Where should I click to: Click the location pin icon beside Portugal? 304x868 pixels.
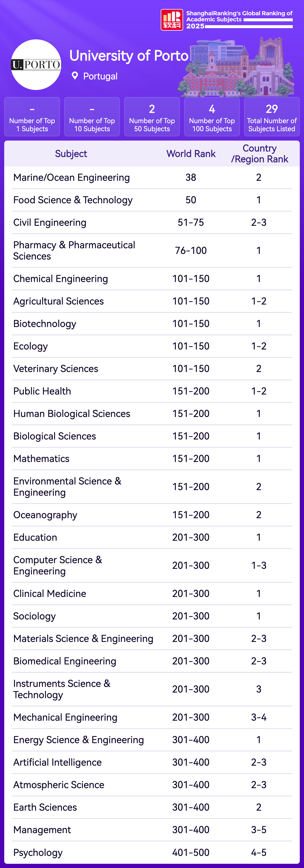75,76
